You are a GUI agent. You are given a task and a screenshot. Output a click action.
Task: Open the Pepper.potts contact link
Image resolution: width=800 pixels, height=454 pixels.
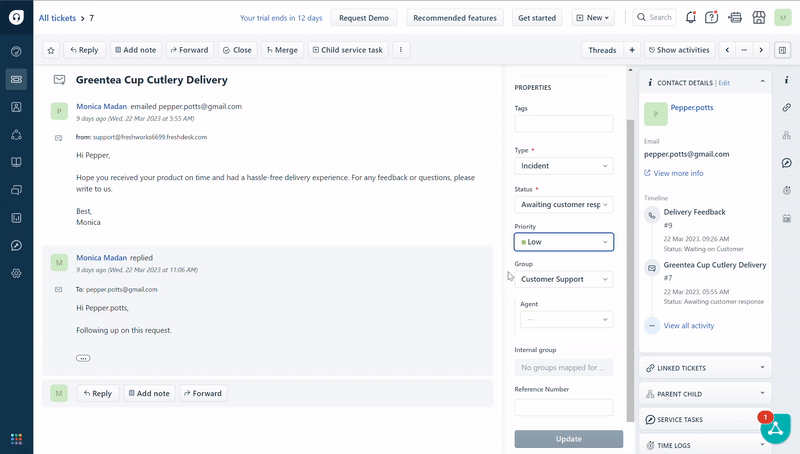point(692,108)
